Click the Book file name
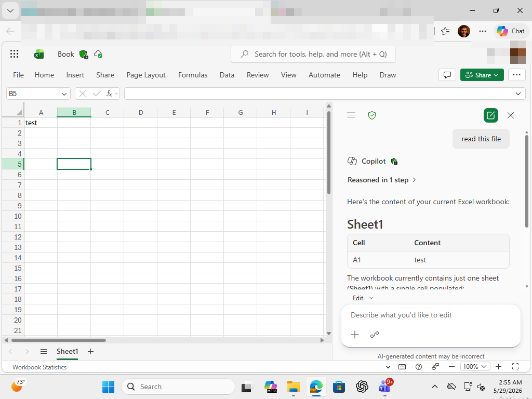 click(x=66, y=54)
